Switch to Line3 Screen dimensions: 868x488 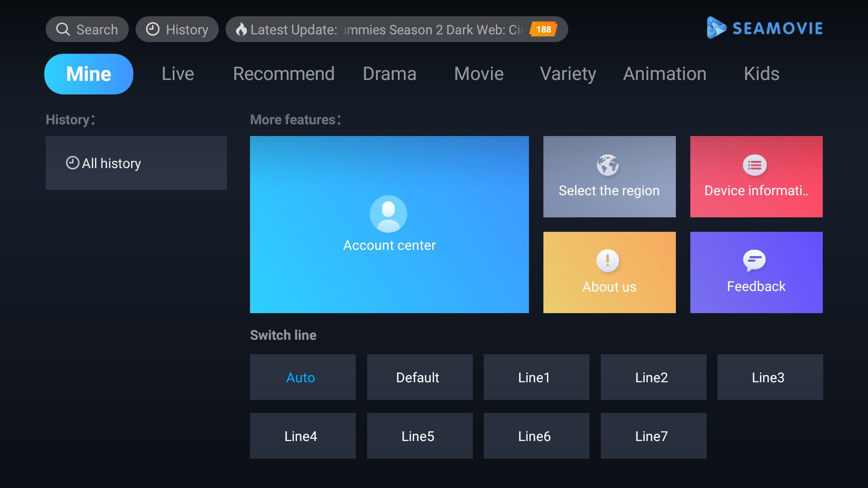(x=770, y=377)
